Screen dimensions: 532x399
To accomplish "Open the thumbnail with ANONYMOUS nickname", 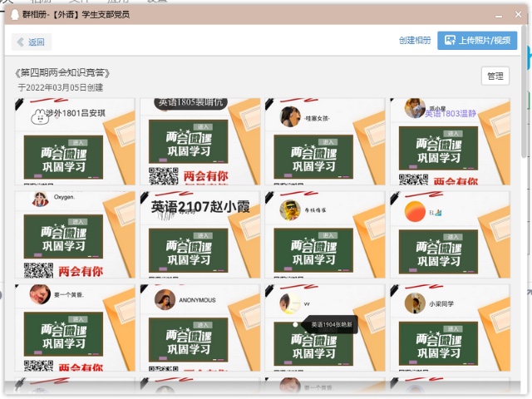I will (x=200, y=328).
